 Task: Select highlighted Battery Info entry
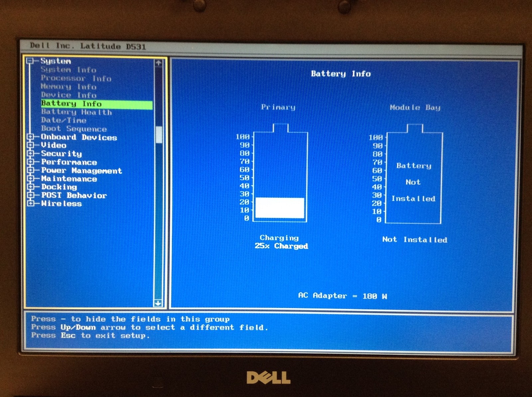point(97,104)
